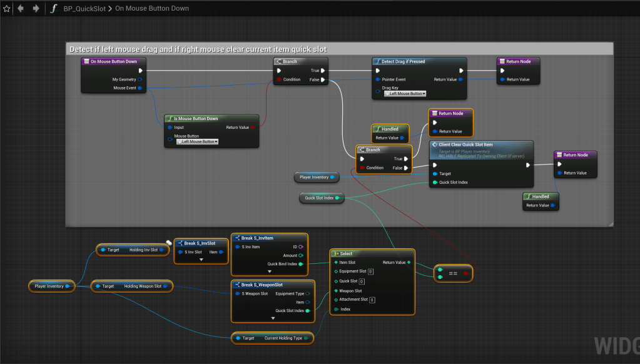Expand the Break S_WeaponSlot node arrow
This screenshot has height=364, width=640.
(273, 318)
